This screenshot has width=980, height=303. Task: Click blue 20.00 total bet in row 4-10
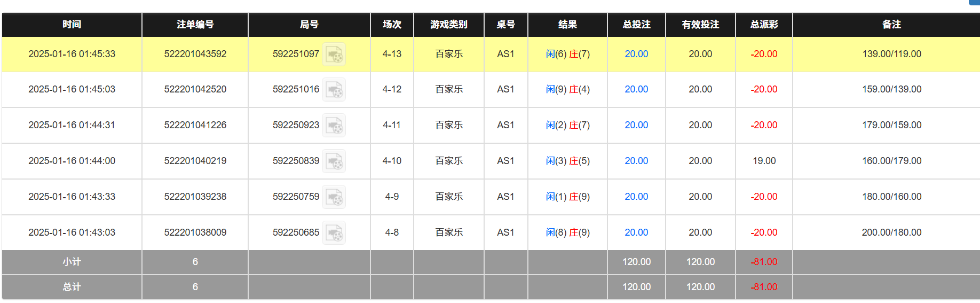[636, 161]
